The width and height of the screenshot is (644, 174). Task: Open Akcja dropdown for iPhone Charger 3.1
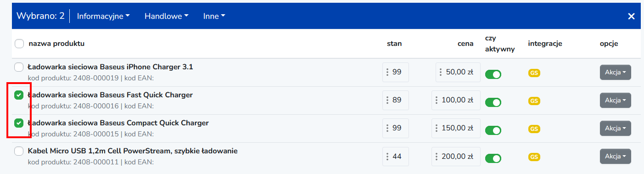pyautogui.click(x=615, y=73)
